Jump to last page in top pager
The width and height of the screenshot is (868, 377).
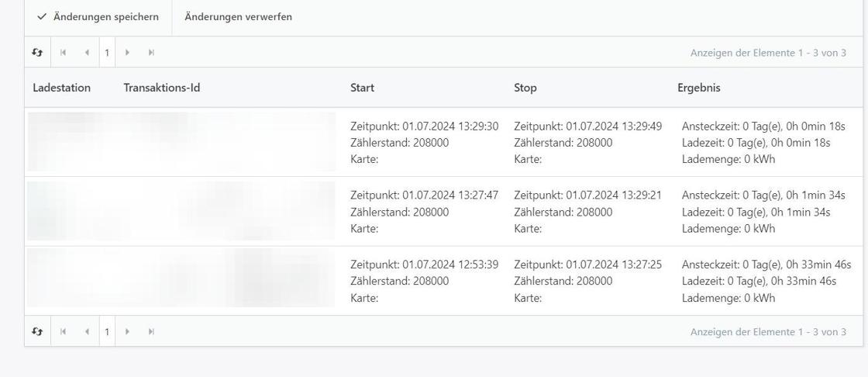click(151, 53)
